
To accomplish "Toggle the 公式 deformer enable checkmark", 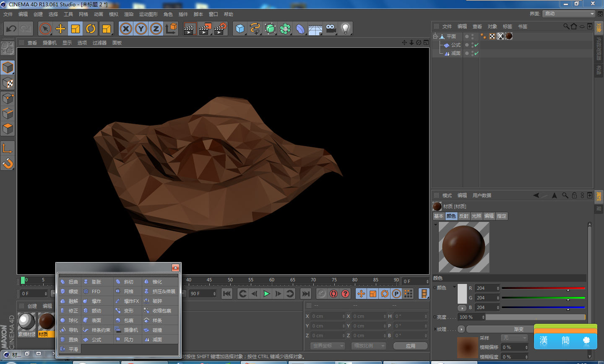I will (476, 45).
